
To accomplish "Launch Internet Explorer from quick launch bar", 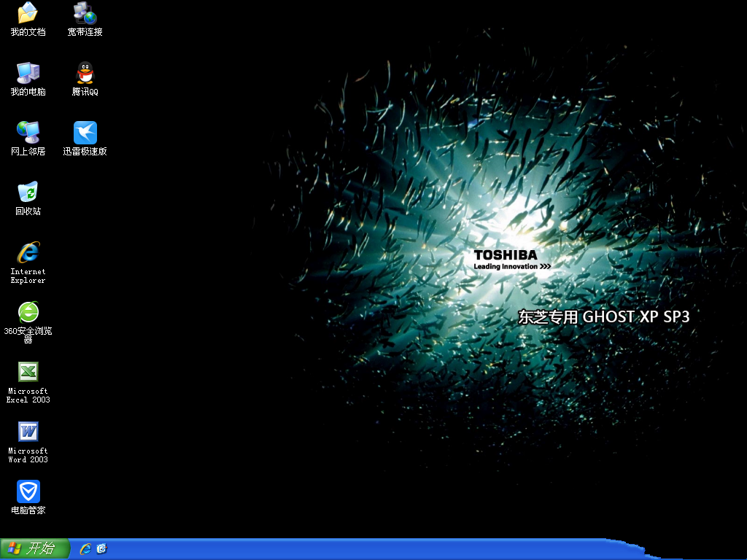I will [85, 549].
